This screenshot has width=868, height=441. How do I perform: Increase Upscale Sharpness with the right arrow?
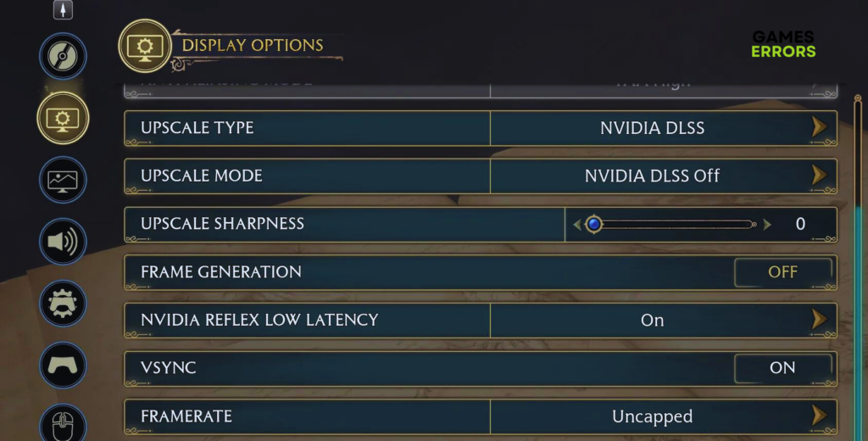tap(767, 225)
